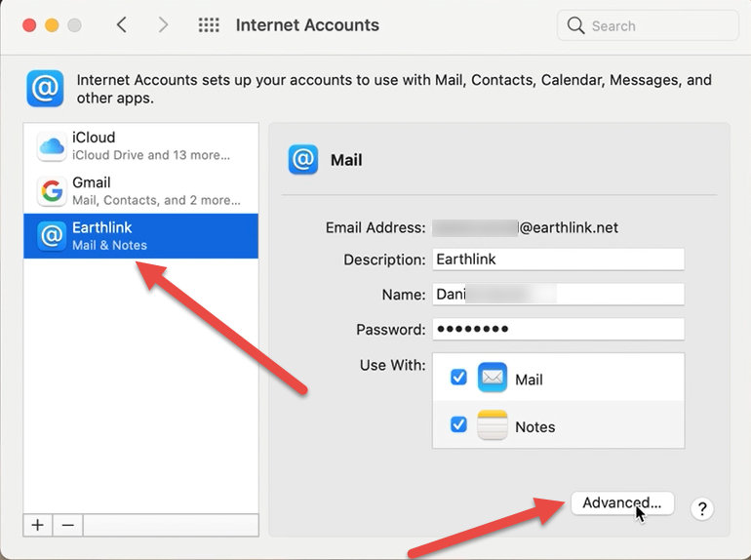Click into the Password field
This screenshot has height=560, width=751.
pos(559,329)
